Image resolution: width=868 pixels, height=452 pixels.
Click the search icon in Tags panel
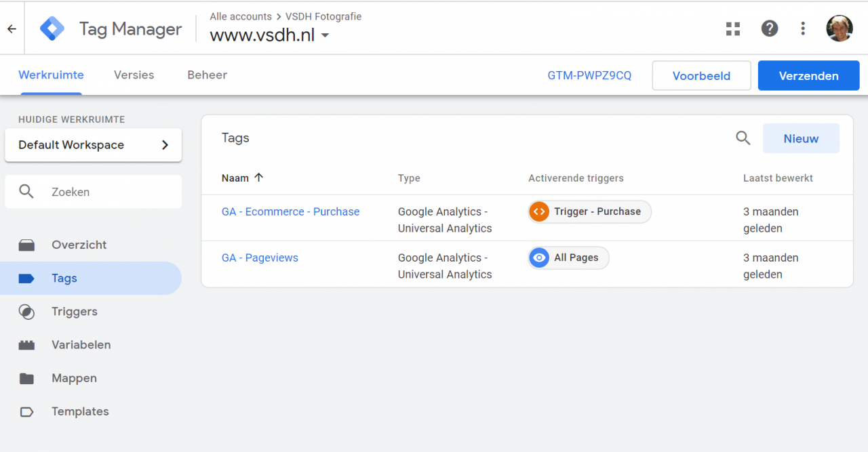[x=743, y=138]
